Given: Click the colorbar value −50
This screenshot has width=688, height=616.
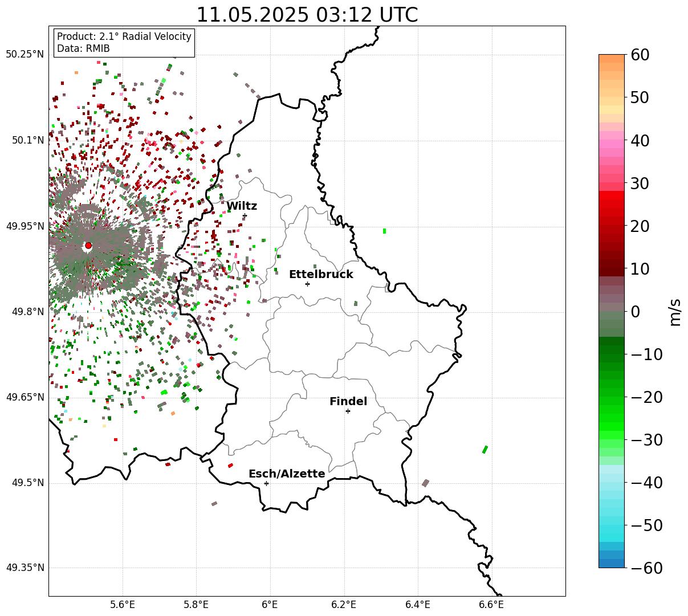Looking at the screenshot, I should pos(647,525).
